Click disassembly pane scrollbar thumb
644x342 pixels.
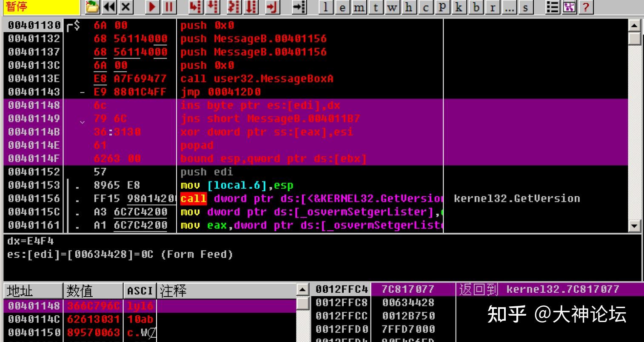(634, 38)
